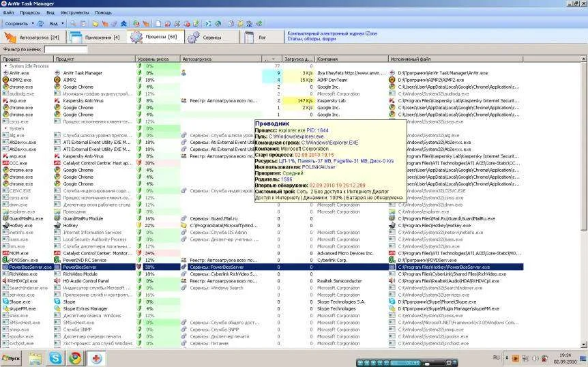The height and width of the screenshot is (367, 588).
Task: Click the sorted column header with down arrow
Action: [x=272, y=59]
